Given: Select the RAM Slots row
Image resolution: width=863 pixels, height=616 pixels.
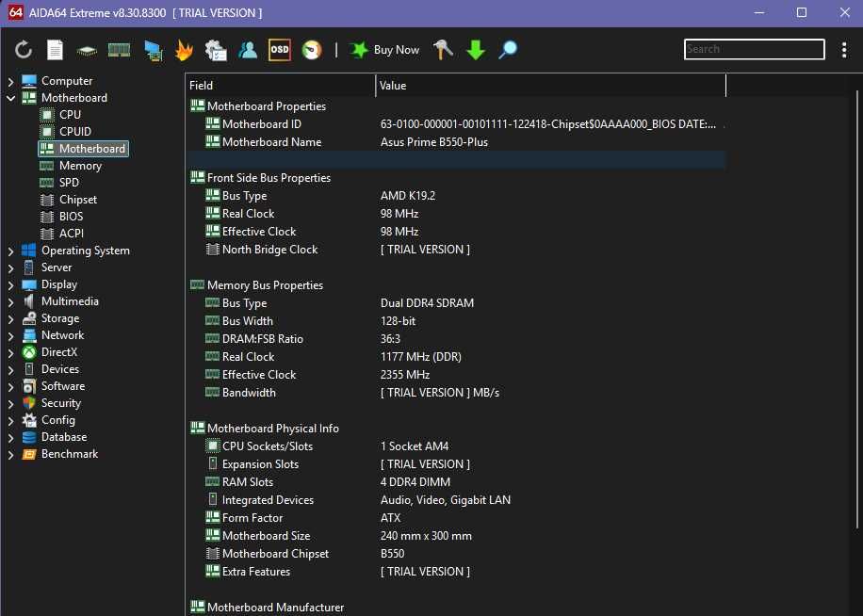Looking at the screenshot, I should point(456,482).
